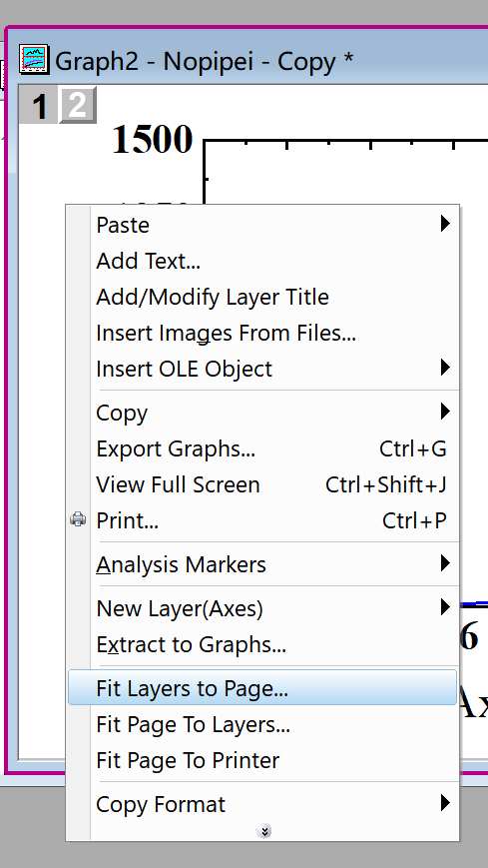This screenshot has height=868, width=488.
Task: Expand the hidden menu items chevron
Action: click(264, 831)
